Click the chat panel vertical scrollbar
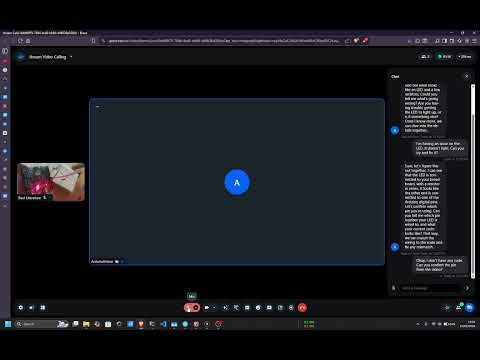 [x=473, y=180]
